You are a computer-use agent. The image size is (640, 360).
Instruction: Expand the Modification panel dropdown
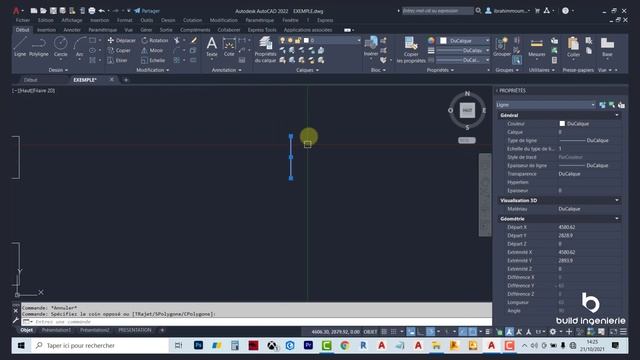pyautogui.click(x=153, y=70)
